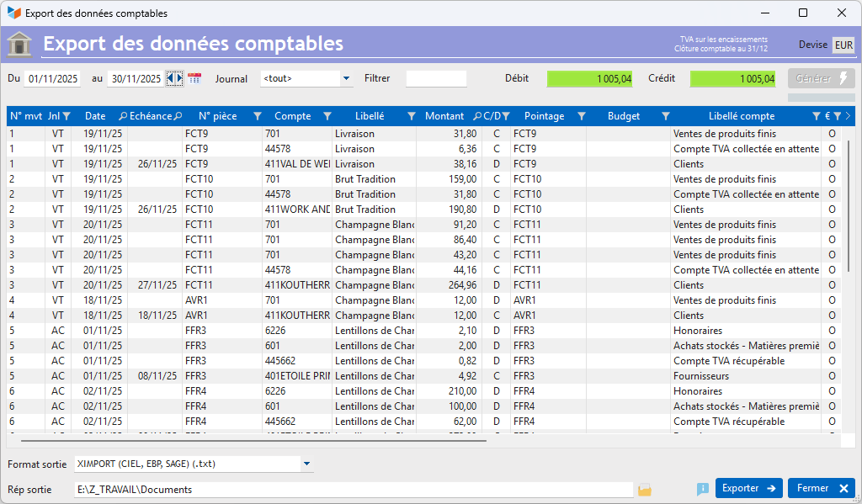Filter the N° pièce column
The image size is (862, 504).
pos(258,116)
